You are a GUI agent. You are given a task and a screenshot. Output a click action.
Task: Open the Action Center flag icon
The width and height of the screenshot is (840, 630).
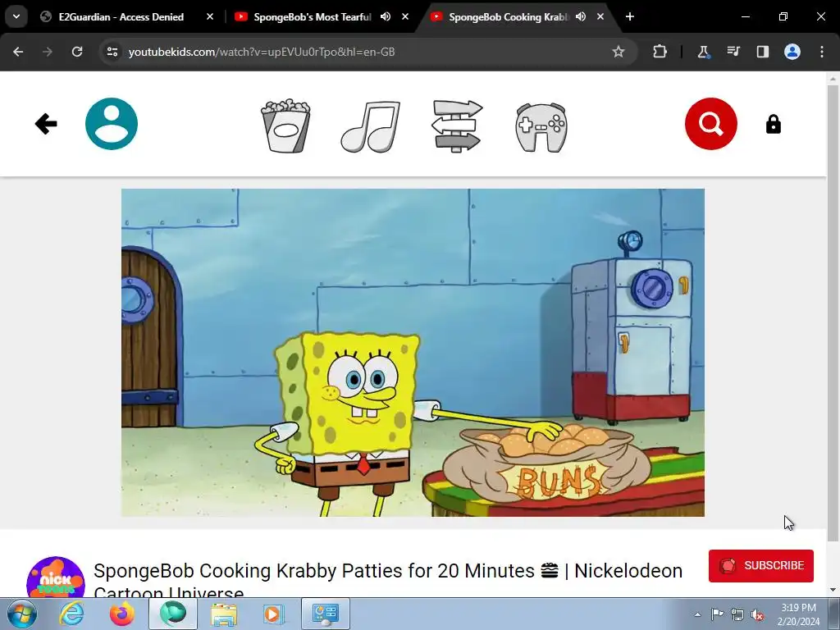point(717,614)
